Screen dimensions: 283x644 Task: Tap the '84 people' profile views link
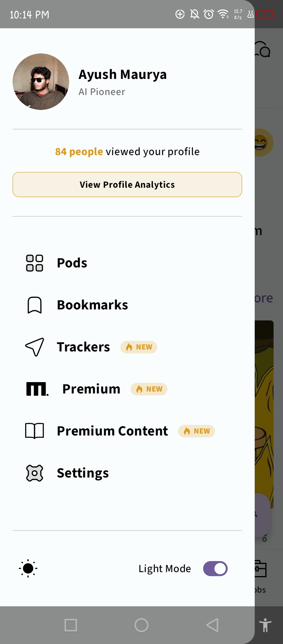pyautogui.click(x=79, y=152)
